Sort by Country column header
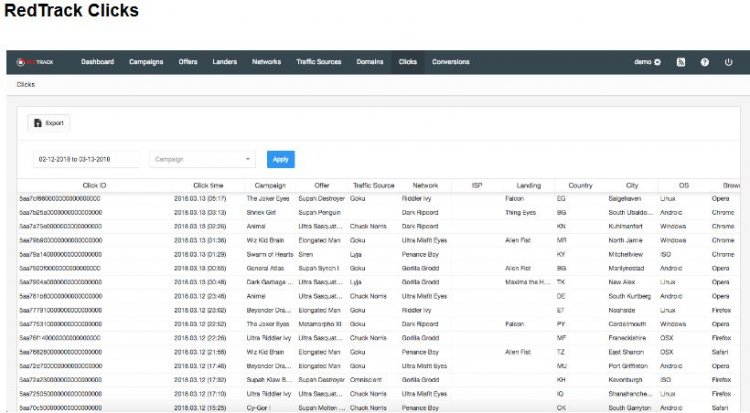Viewport: 750px width, 413px height. tap(580, 186)
